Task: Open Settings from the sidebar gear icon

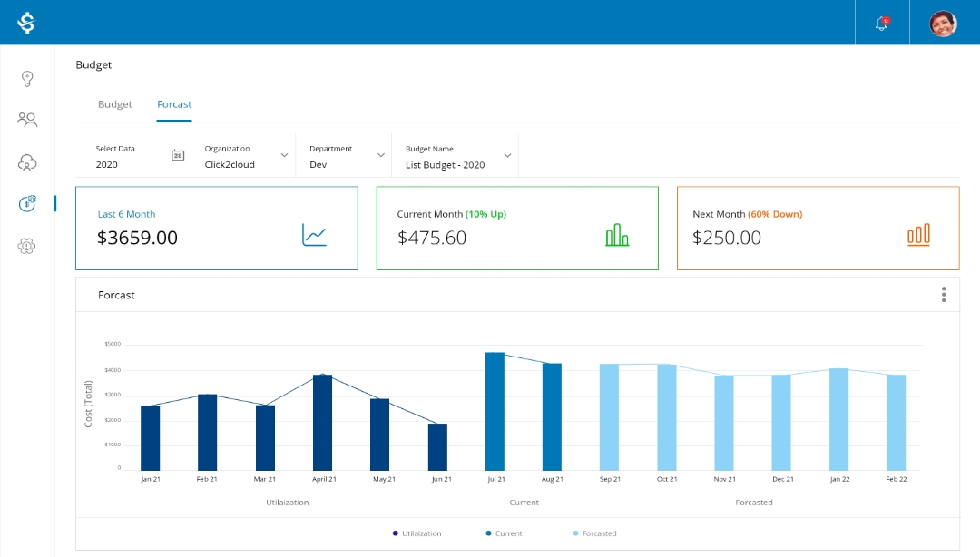Action: pos(27,246)
